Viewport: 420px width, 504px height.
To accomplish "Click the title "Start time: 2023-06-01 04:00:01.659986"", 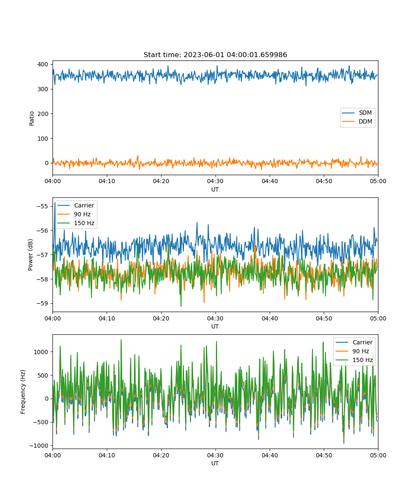I will tap(215, 55).
